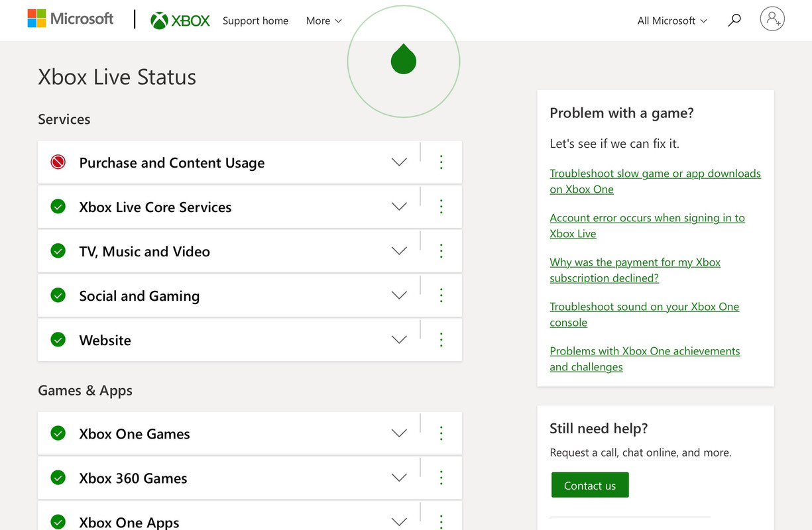
Task: Select the Website service label
Action: 105,341
